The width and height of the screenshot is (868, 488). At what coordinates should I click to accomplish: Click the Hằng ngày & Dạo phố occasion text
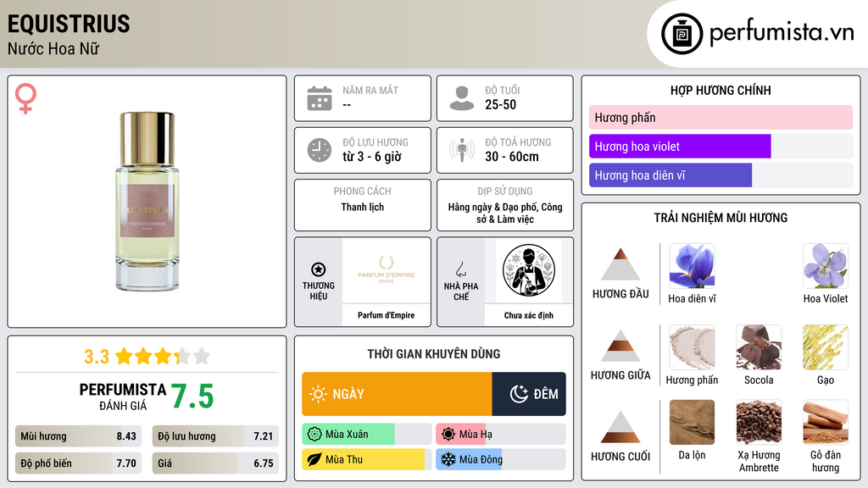pyautogui.click(x=505, y=213)
